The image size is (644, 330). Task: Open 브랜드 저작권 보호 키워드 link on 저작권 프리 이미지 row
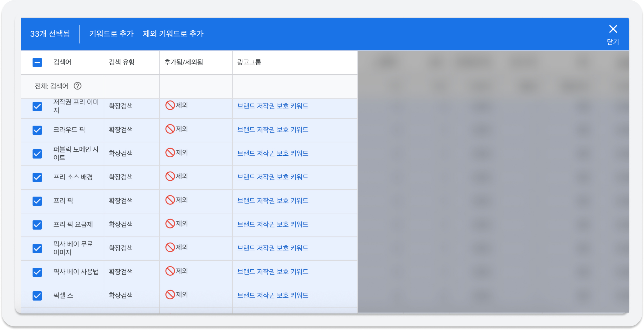[x=273, y=106]
